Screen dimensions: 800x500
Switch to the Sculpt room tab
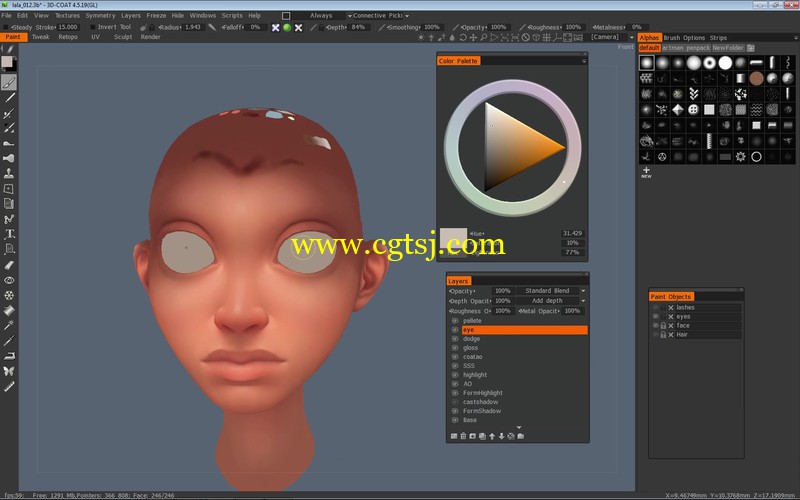[123, 37]
